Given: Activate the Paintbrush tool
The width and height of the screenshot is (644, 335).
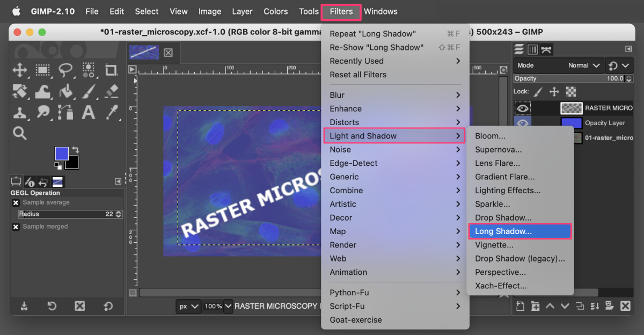Looking at the screenshot, I should click(x=88, y=91).
